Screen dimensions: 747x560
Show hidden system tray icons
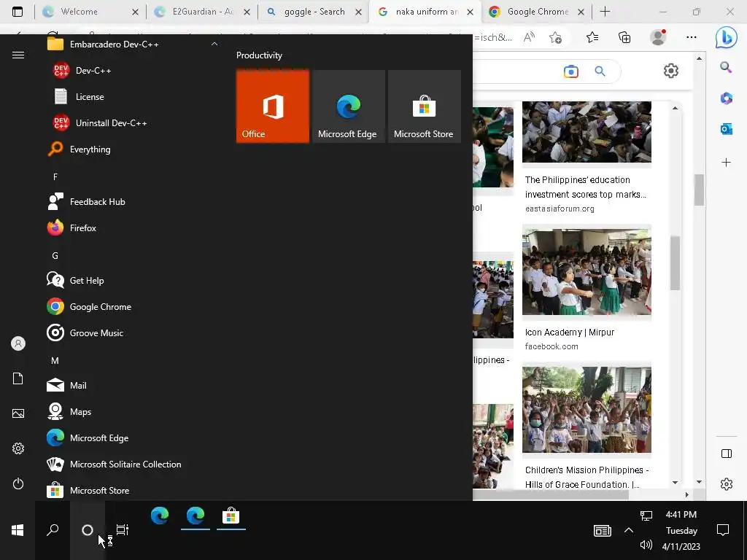pyautogui.click(x=629, y=530)
